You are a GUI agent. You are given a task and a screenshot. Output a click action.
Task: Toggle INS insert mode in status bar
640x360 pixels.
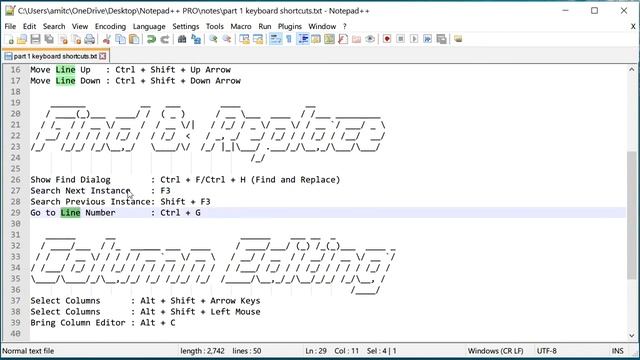pyautogui.click(x=617, y=351)
